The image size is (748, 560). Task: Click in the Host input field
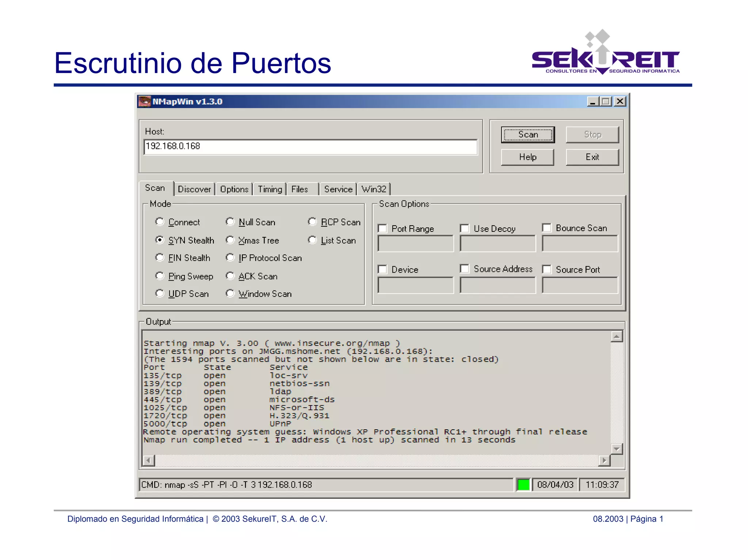tap(311, 147)
